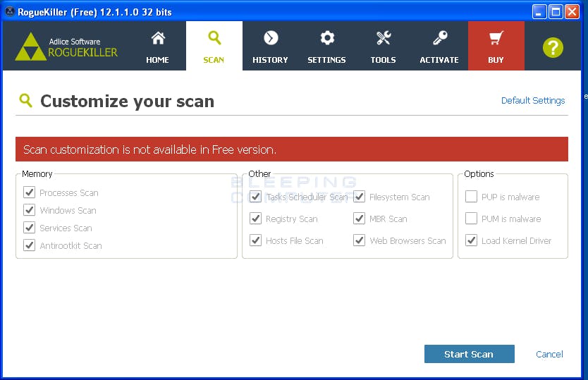Screen dimensions: 588x380
Task: Enable PUM is malware option
Action: tap(471, 219)
